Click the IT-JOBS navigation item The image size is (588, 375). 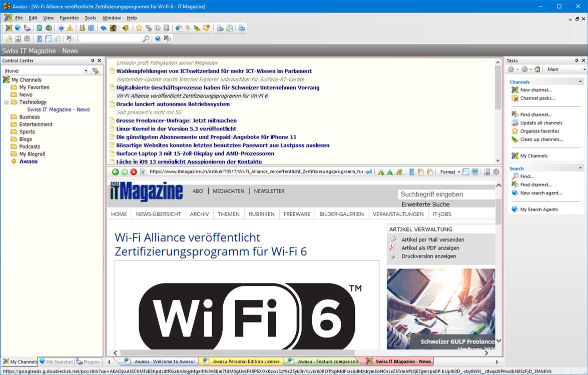(442, 214)
